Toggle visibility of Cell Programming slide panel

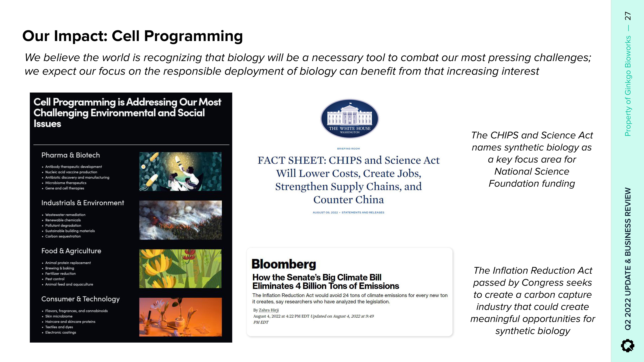pos(131,217)
